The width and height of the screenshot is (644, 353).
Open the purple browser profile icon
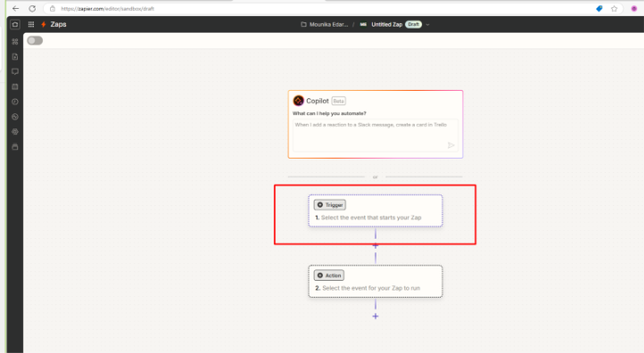pos(633,9)
